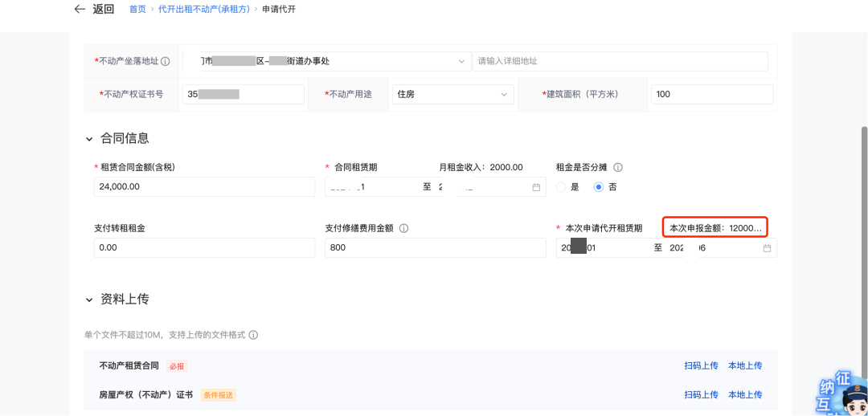
Task: Click info icon beside 支持上传的文件格式
Action: tap(253, 335)
